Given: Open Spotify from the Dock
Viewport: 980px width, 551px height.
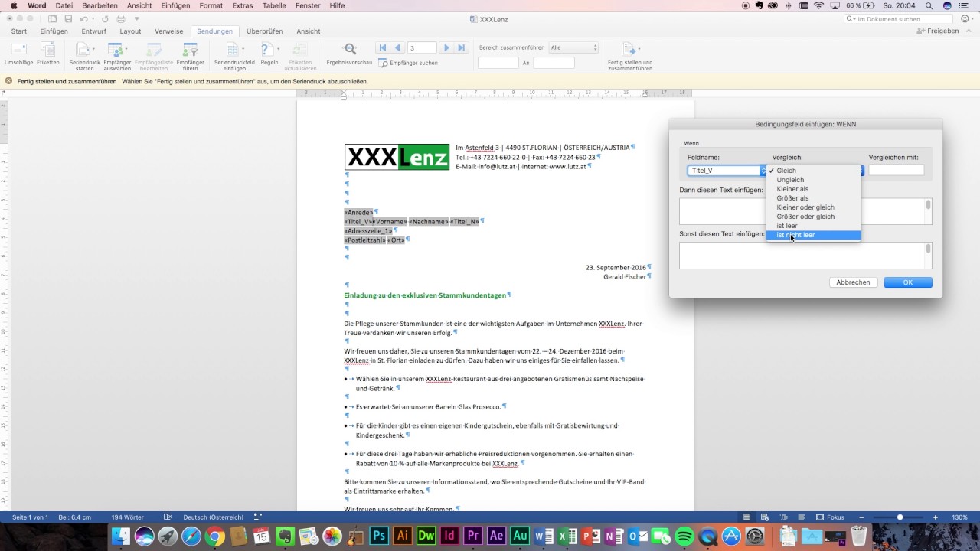Looking at the screenshot, I should coord(685,536).
